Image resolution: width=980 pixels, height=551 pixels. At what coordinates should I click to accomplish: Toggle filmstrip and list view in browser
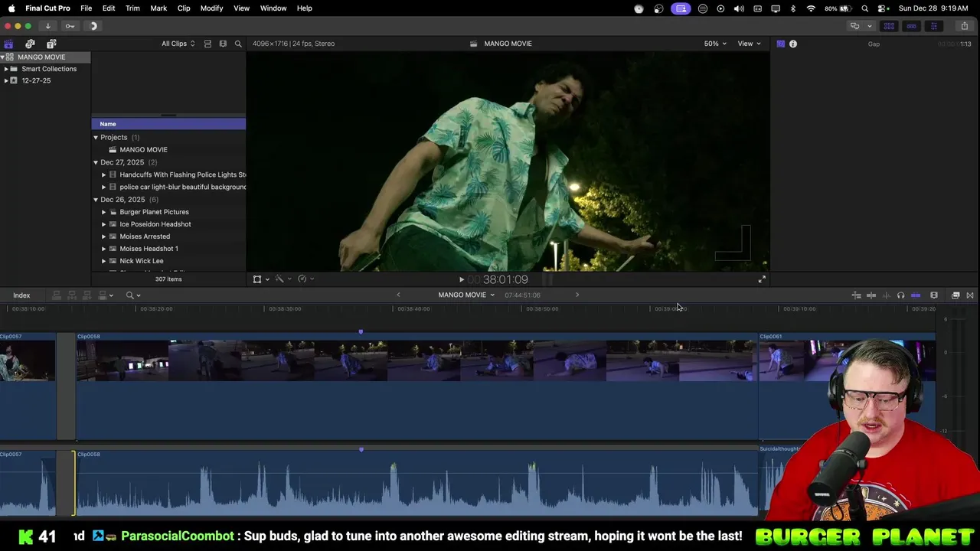click(207, 44)
